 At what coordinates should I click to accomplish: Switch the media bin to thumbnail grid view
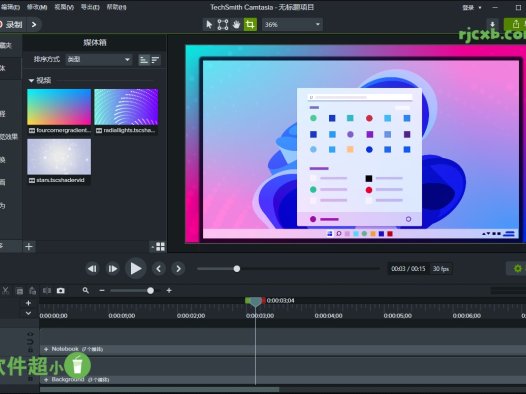click(x=160, y=247)
